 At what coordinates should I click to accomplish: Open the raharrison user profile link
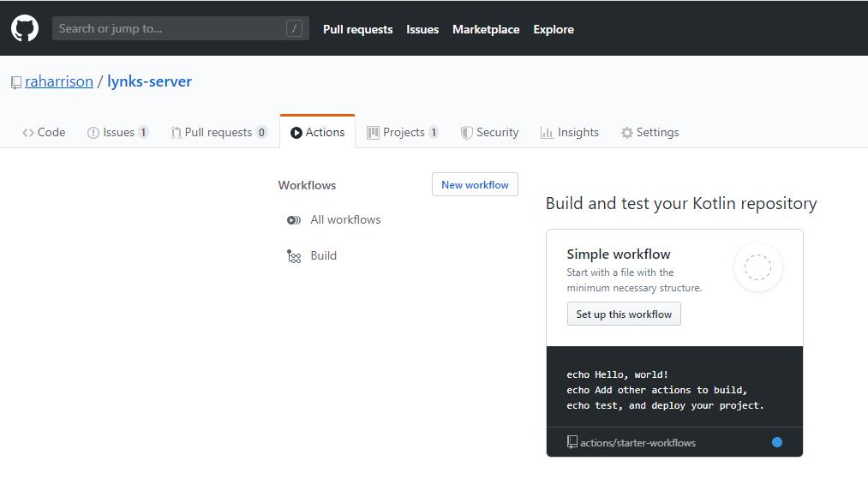59,81
